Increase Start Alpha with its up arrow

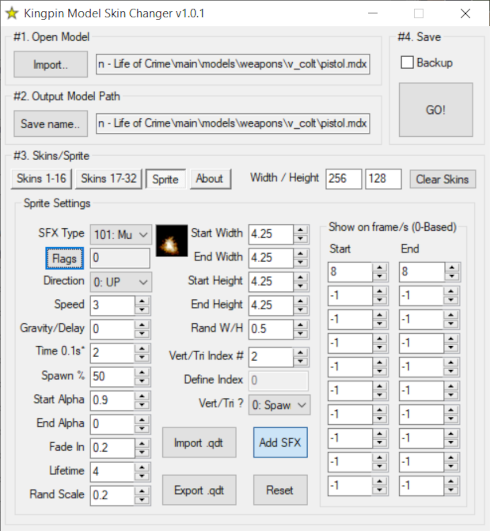142,396
